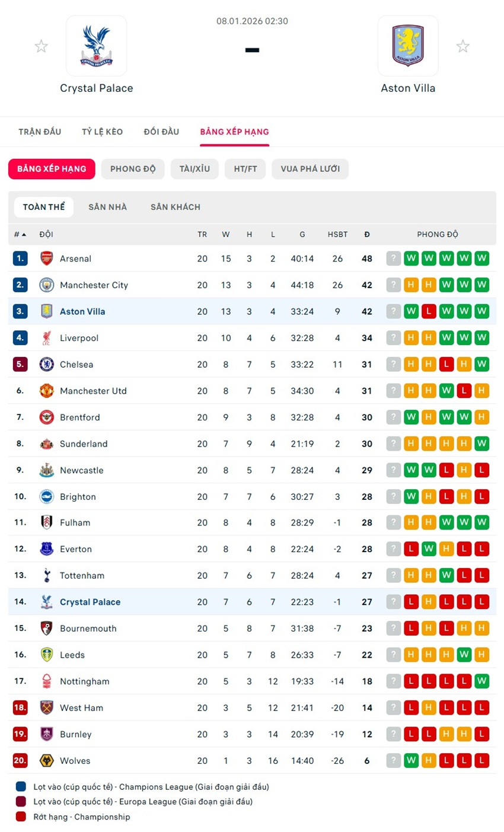This screenshot has height=832, width=504.
Task: Click the red L badge in Aston Villa's form
Action: coord(429,311)
